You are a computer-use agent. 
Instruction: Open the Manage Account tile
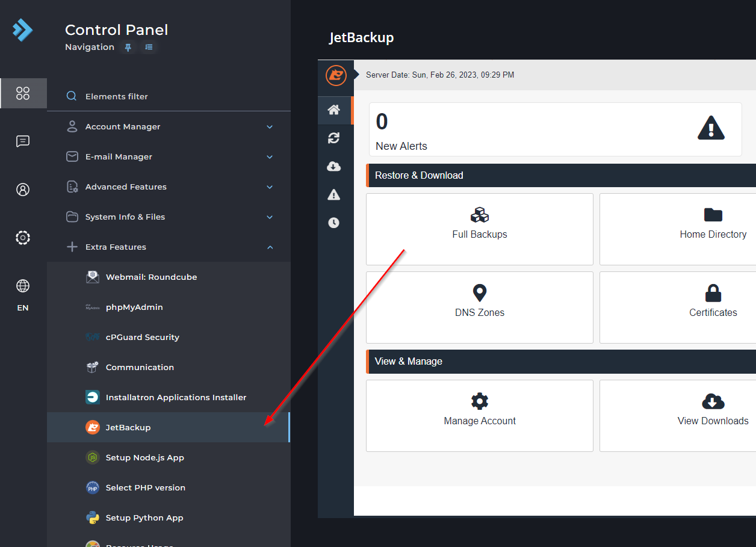pyautogui.click(x=480, y=416)
